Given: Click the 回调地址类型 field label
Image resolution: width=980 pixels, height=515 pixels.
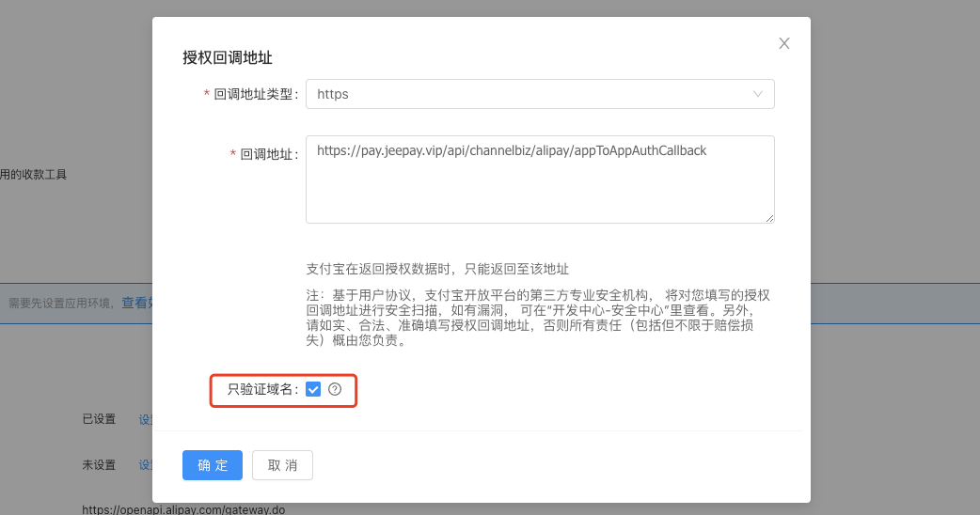Looking at the screenshot, I should coord(256,94).
